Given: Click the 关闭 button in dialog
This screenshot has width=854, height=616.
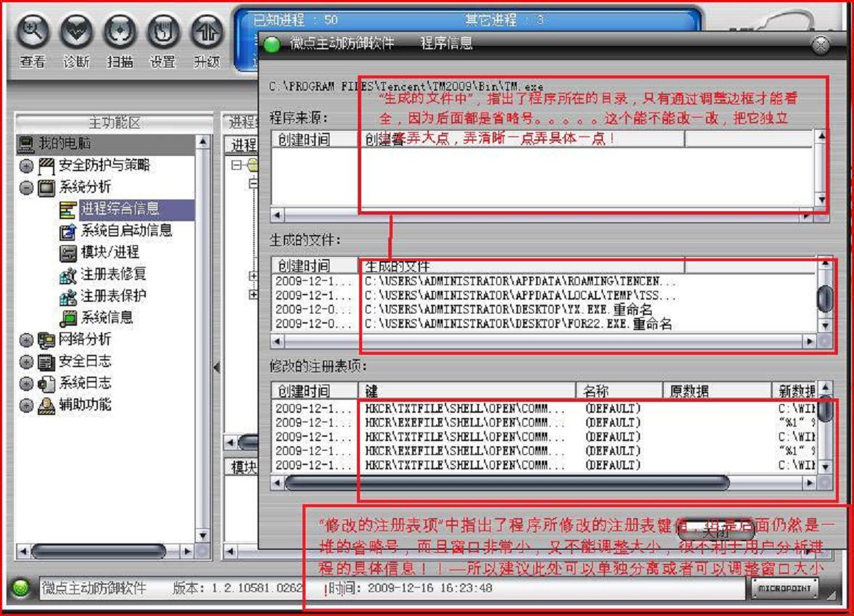Looking at the screenshot, I should [x=715, y=530].
